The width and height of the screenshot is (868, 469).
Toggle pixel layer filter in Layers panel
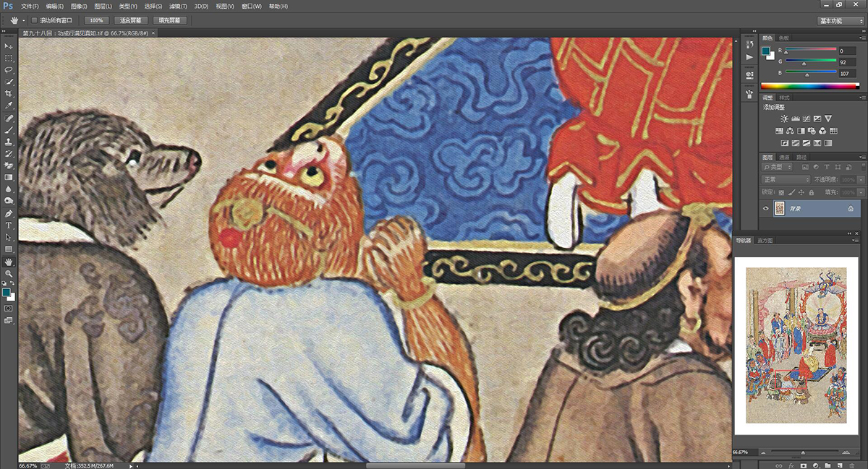(804, 167)
